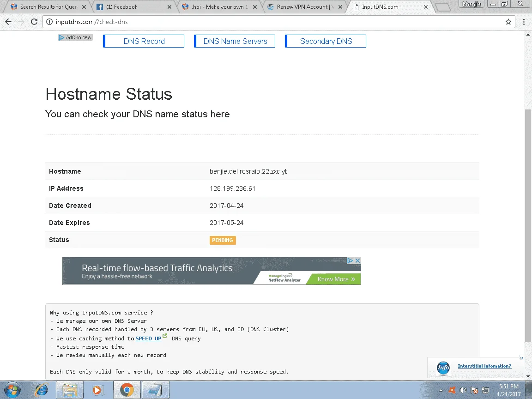Screen dimensions: 532x399
Task: Open the Windows Start menu
Action: point(12,390)
